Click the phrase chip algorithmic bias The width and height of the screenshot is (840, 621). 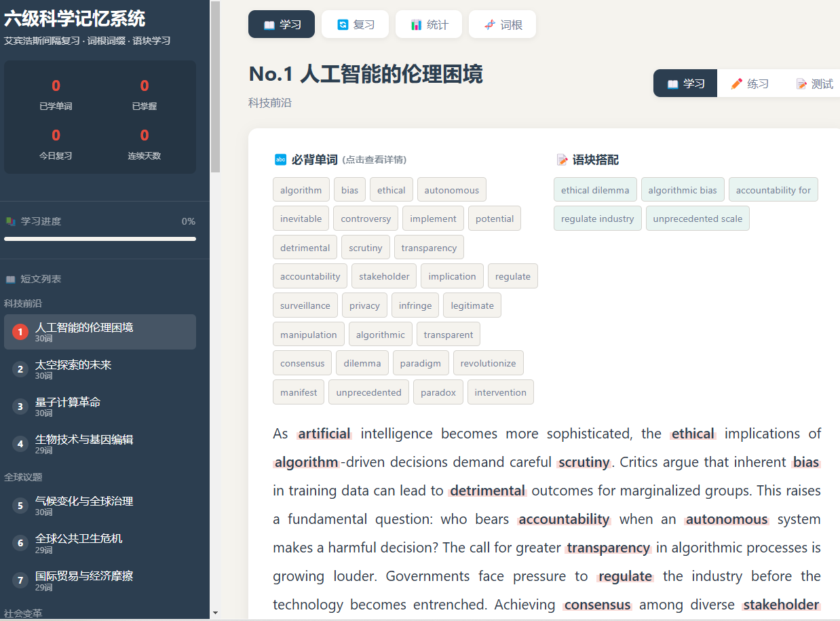tap(683, 190)
